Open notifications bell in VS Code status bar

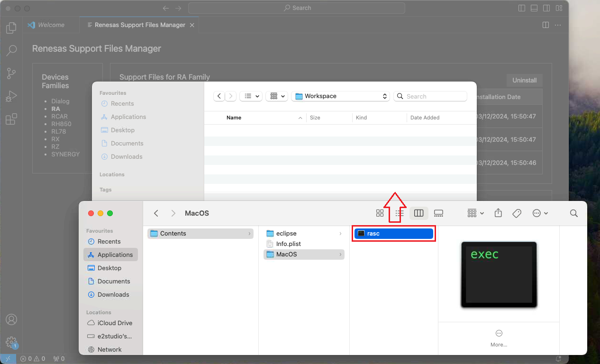point(558,359)
